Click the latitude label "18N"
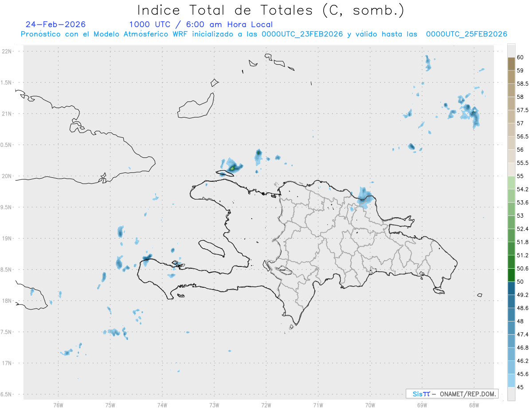 tap(8, 301)
